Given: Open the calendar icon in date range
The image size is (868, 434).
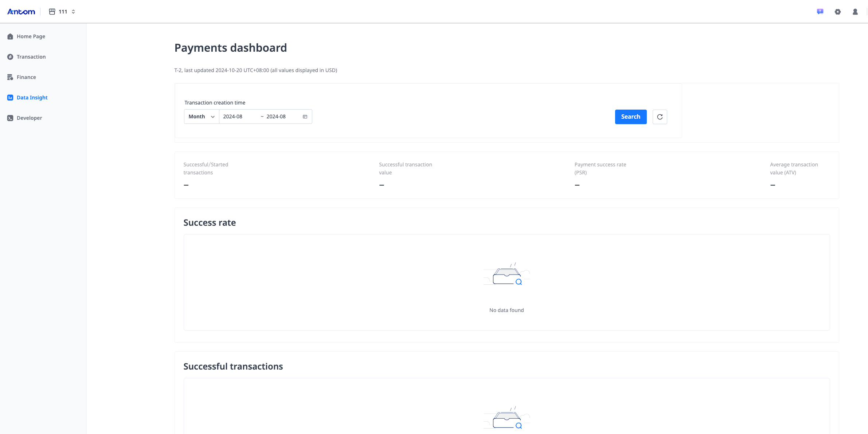Looking at the screenshot, I should pos(305,117).
